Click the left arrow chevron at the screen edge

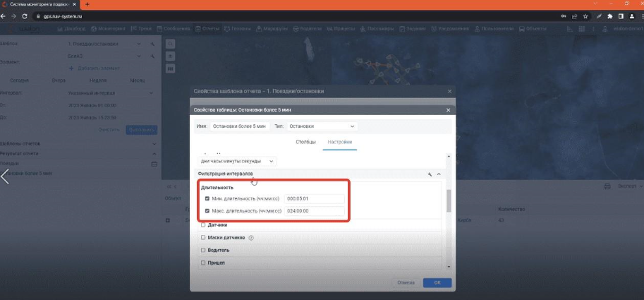click(x=6, y=176)
